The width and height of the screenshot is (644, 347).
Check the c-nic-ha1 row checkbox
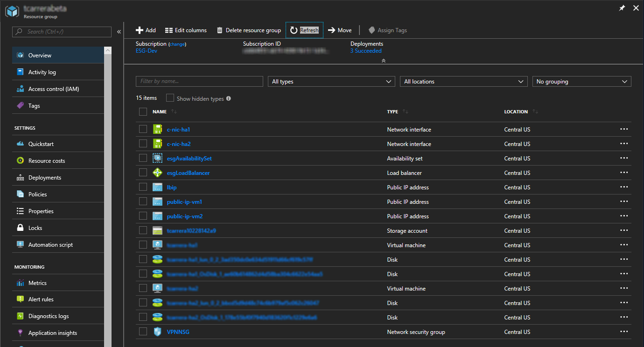point(143,129)
